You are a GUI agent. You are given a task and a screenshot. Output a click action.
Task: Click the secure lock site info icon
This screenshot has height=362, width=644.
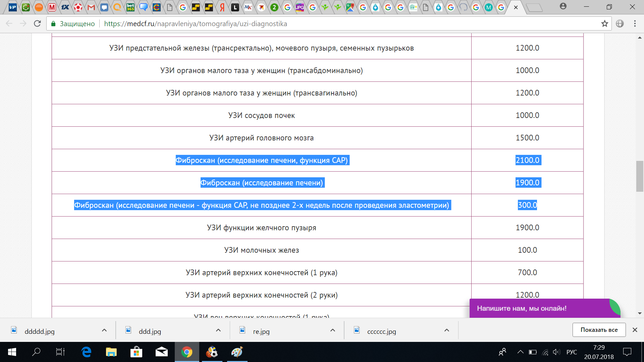tap(53, 23)
